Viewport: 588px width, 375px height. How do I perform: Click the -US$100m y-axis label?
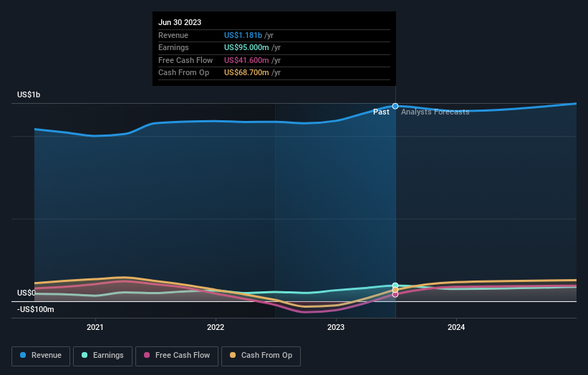coord(36,309)
